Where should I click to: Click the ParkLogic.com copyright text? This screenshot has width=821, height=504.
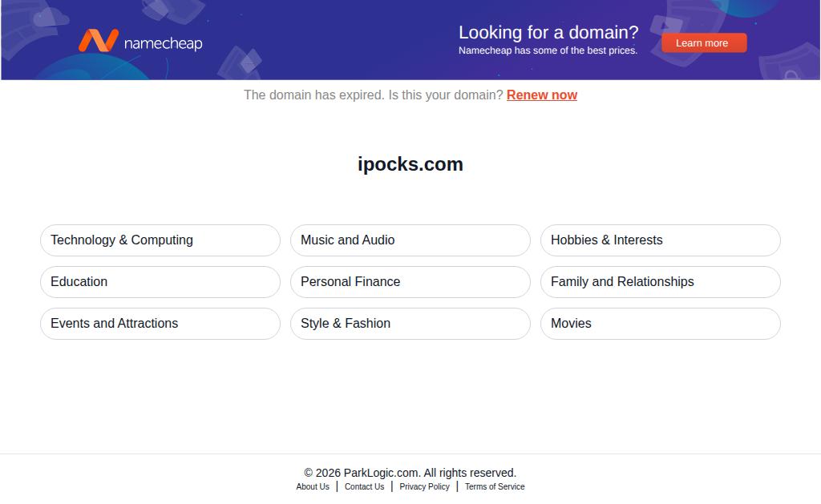click(x=410, y=473)
